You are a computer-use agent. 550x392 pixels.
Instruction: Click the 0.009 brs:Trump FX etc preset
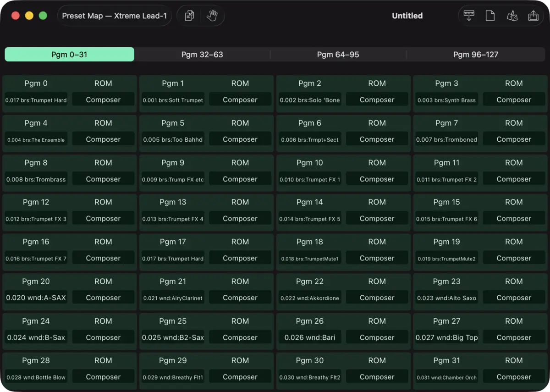tap(173, 179)
